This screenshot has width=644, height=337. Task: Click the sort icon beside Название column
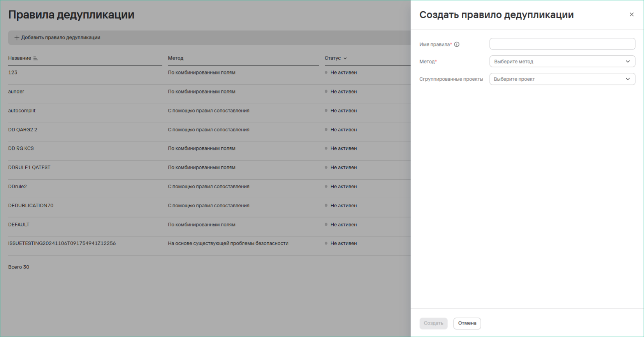[35, 58]
